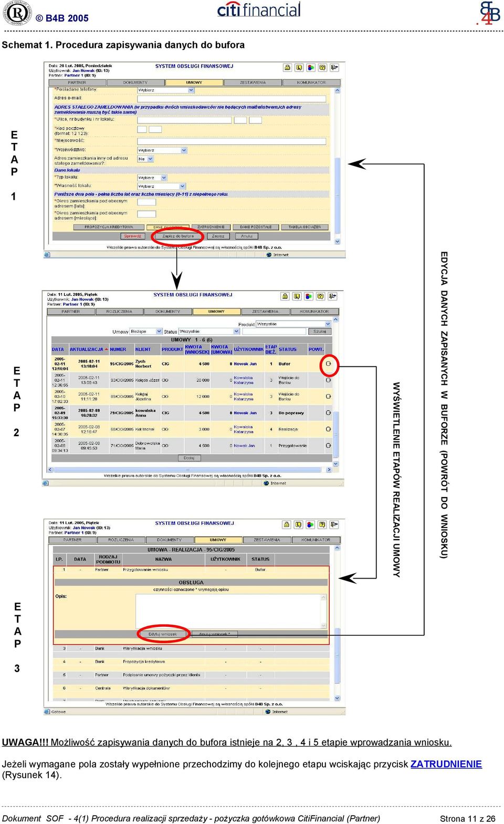Open stages icon for contract 89/CIG/2005 row
This screenshot has height=824, width=504.
tap(328, 396)
